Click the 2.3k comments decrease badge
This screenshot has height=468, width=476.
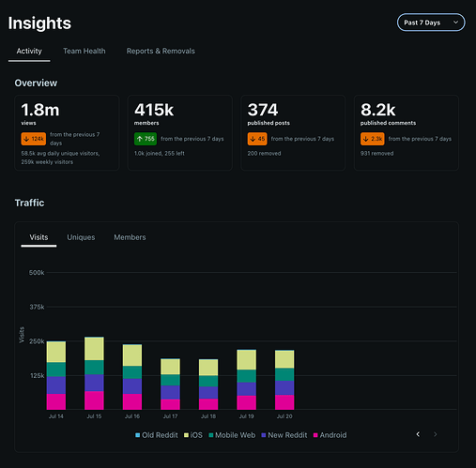[373, 139]
